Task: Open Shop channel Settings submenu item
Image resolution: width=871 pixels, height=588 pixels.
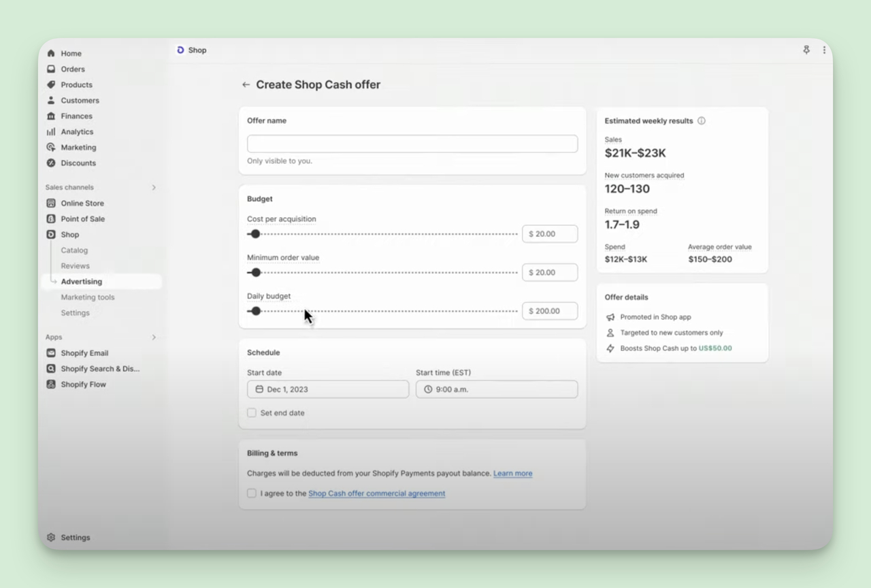Action: click(75, 312)
